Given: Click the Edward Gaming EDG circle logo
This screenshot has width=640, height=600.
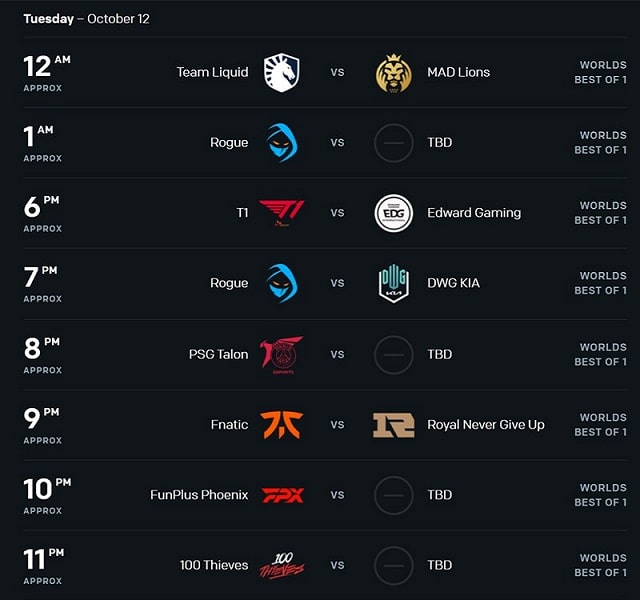Looking at the screenshot, I should tap(393, 213).
